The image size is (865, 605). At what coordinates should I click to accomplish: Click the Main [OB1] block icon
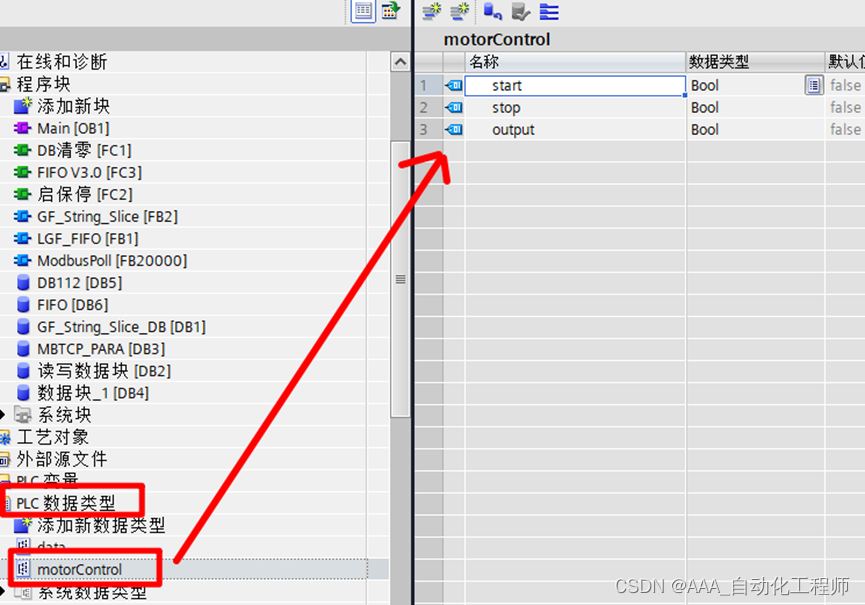coord(22,128)
